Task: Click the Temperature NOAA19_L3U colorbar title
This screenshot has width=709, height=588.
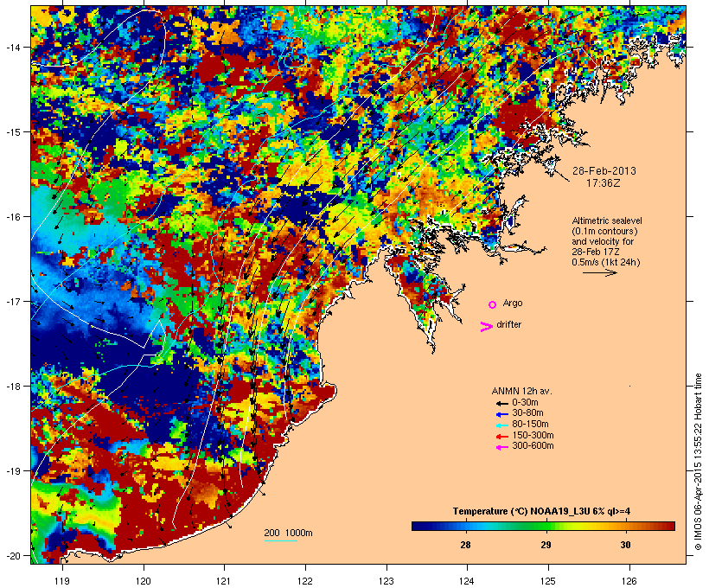Action: point(541,512)
